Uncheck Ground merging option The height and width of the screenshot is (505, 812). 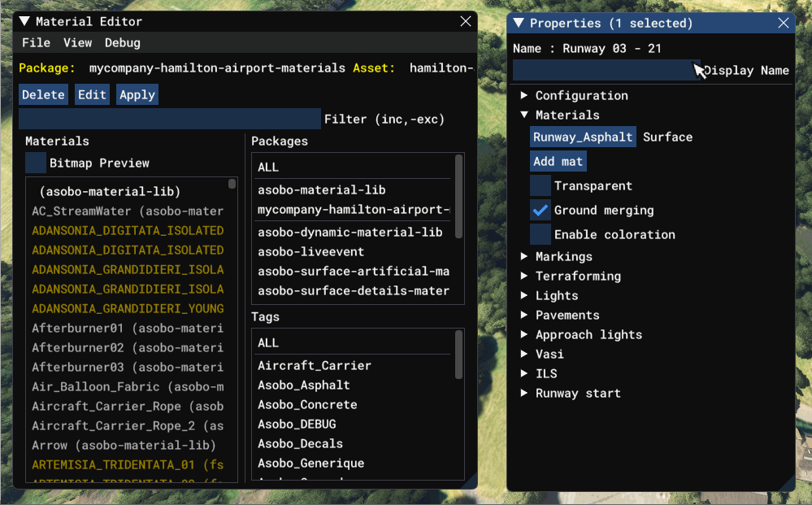click(x=541, y=211)
